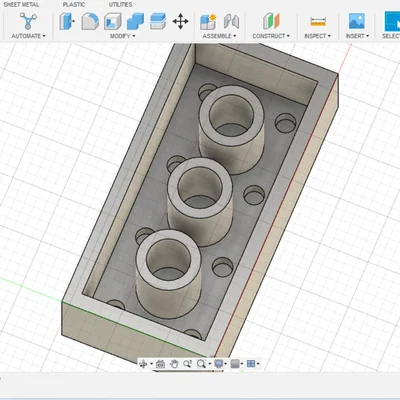Screen dimensions: 400x400
Task: Select the Shell tool
Action: pyautogui.click(x=113, y=21)
